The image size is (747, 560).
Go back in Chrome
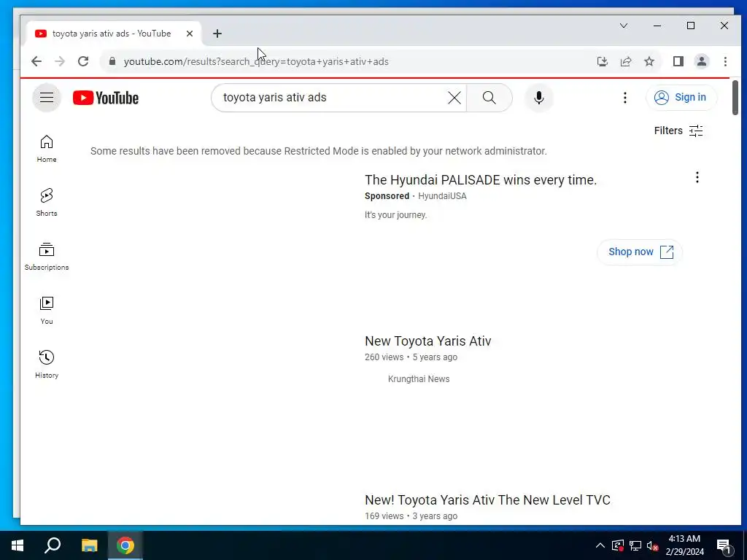point(36,61)
